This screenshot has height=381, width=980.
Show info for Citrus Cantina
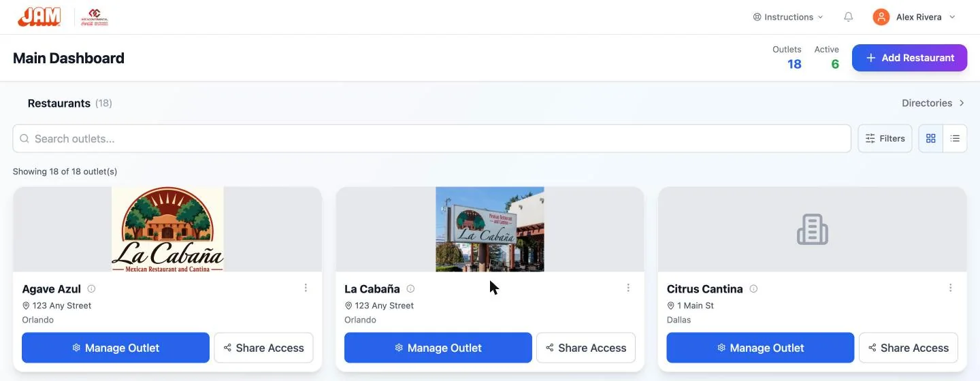click(x=753, y=289)
